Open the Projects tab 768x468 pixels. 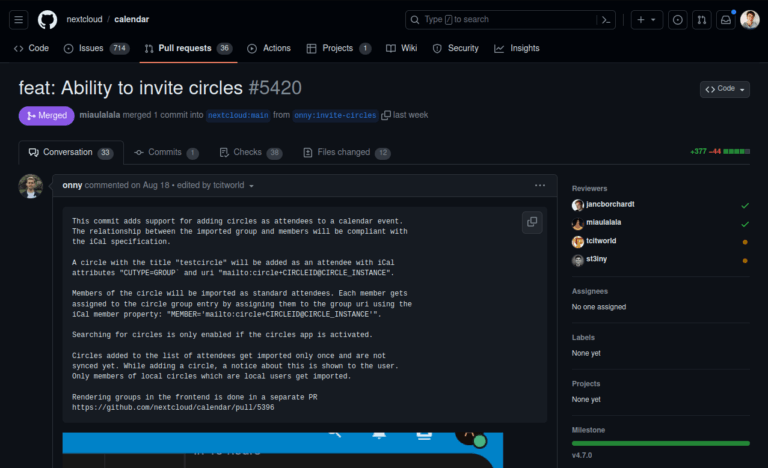click(338, 48)
